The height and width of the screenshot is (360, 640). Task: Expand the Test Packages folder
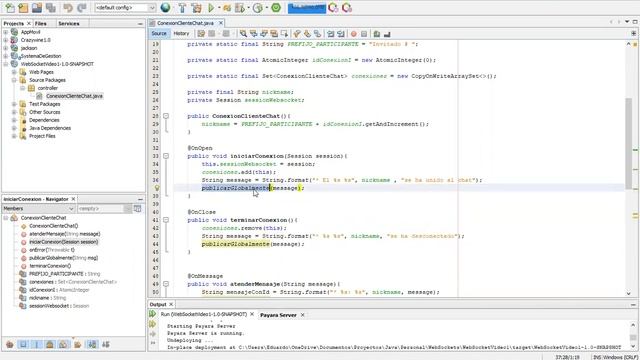coord(14,104)
